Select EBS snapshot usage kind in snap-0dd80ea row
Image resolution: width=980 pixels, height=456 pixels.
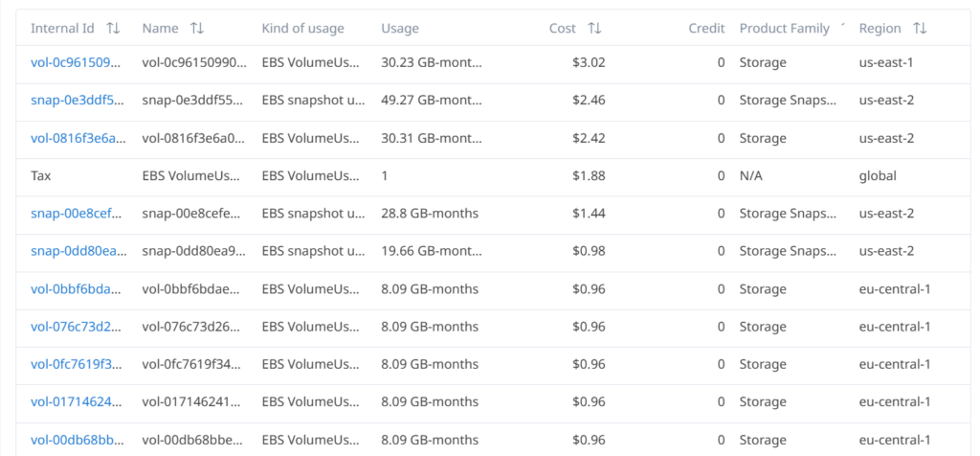[x=313, y=251]
